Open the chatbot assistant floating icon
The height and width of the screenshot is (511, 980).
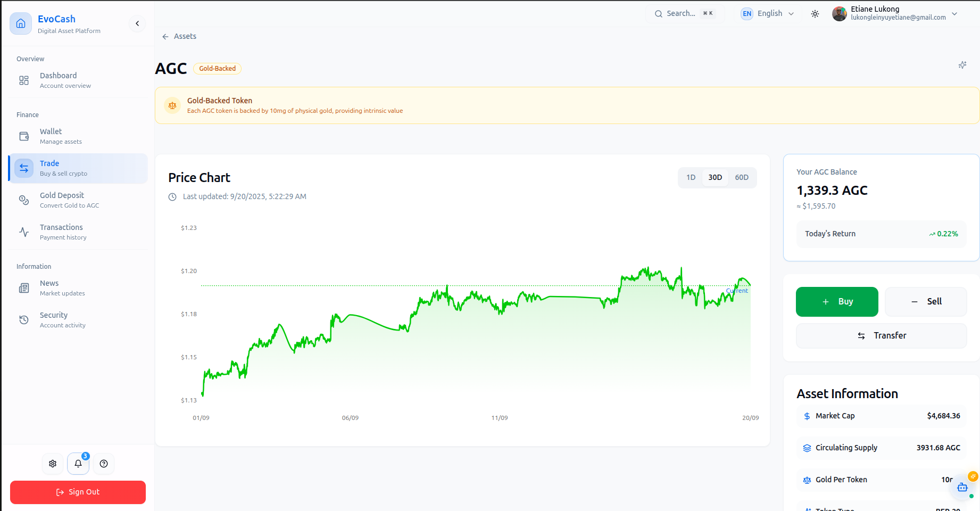coord(962,487)
